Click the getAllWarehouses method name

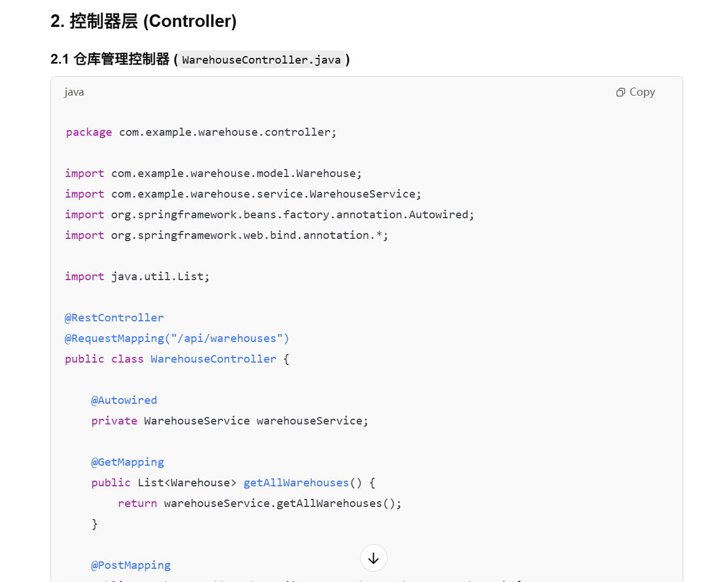click(296, 483)
